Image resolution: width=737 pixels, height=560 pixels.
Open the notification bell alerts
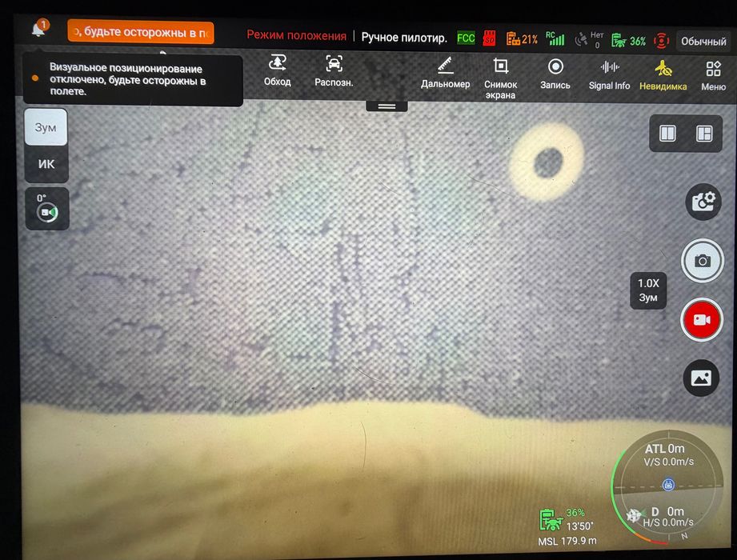pos(39,29)
